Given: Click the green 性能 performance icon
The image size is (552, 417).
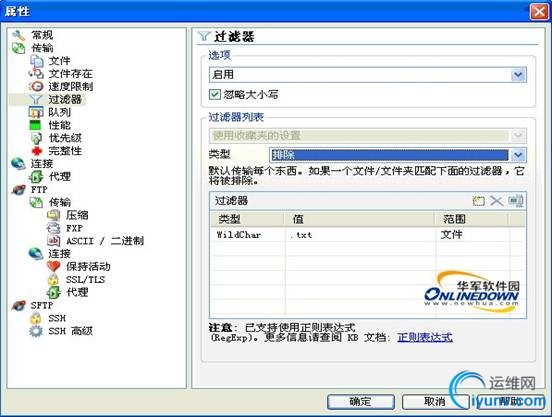Looking at the screenshot, I should 36,125.
